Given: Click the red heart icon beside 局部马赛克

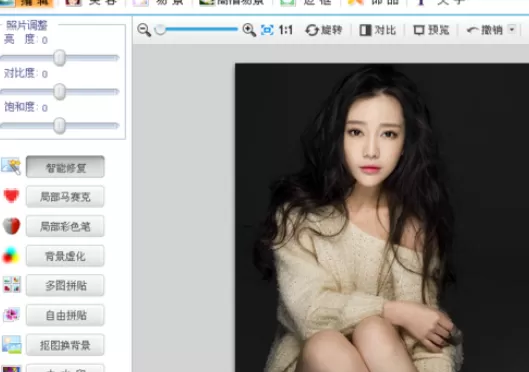Looking at the screenshot, I should click(x=11, y=195).
